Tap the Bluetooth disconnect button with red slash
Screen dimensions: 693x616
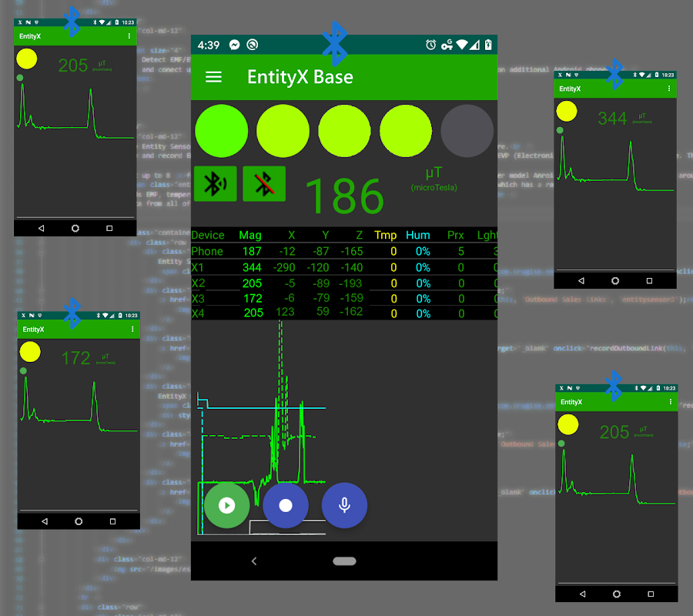coord(264,184)
